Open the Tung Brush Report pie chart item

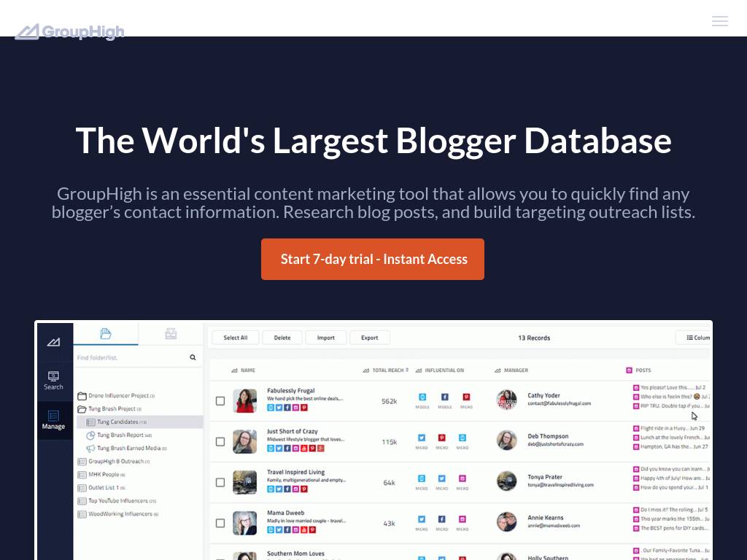[120, 435]
